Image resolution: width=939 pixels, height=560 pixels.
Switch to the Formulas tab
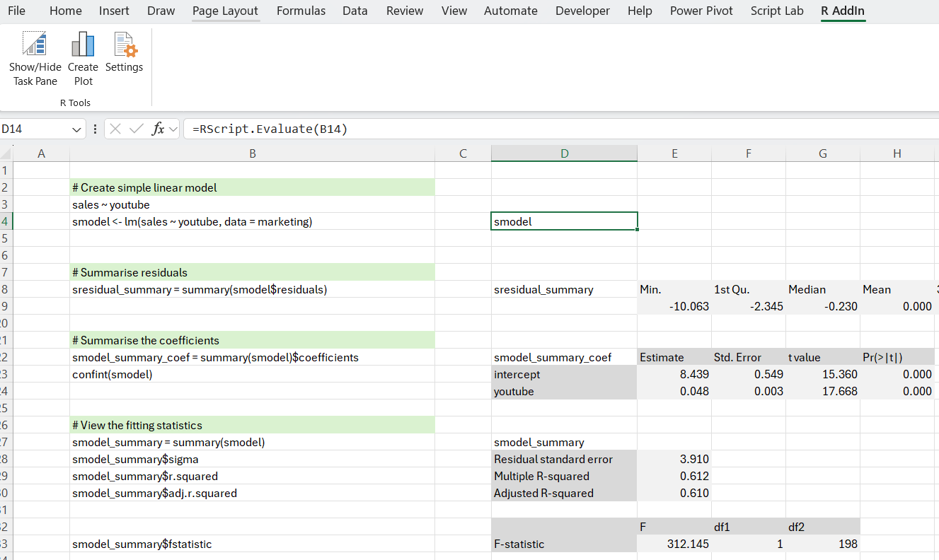coord(301,11)
